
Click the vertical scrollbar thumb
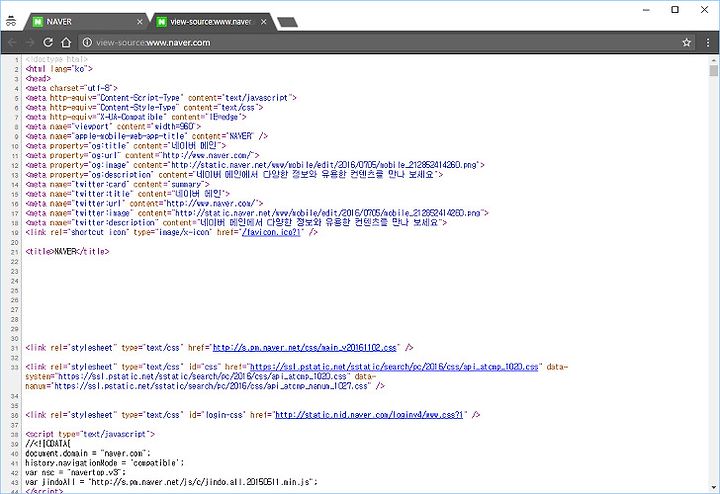[x=713, y=70]
